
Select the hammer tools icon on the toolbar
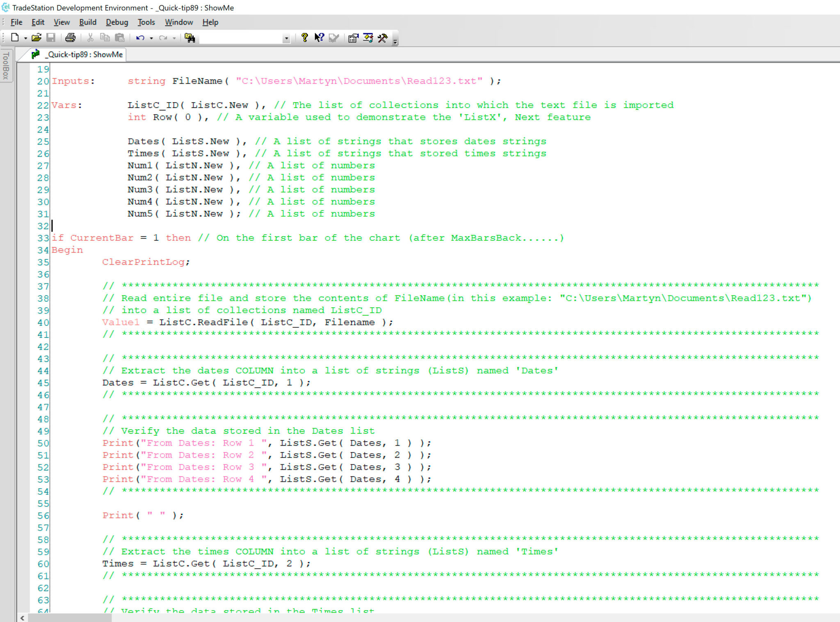click(383, 38)
